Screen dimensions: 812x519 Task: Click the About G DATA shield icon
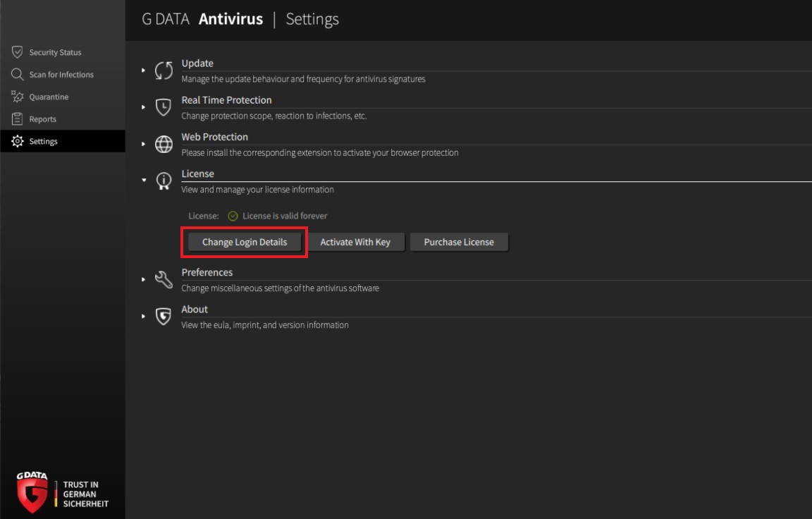pyautogui.click(x=164, y=317)
